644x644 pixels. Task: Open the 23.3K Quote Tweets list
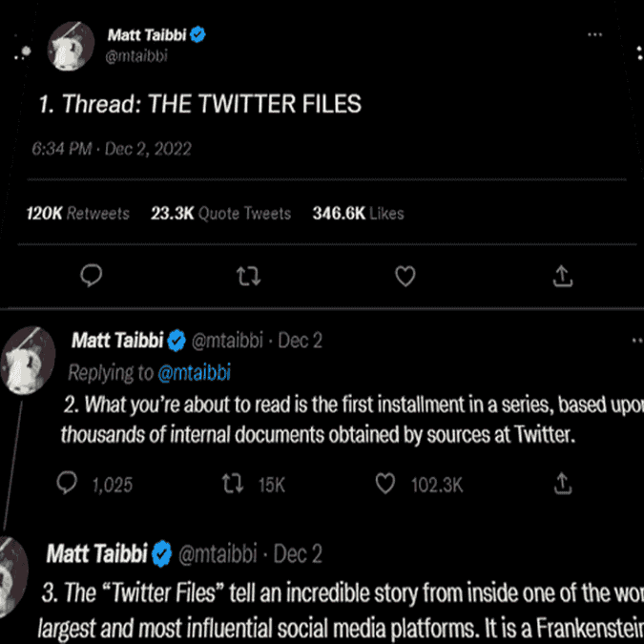pyautogui.click(x=220, y=214)
